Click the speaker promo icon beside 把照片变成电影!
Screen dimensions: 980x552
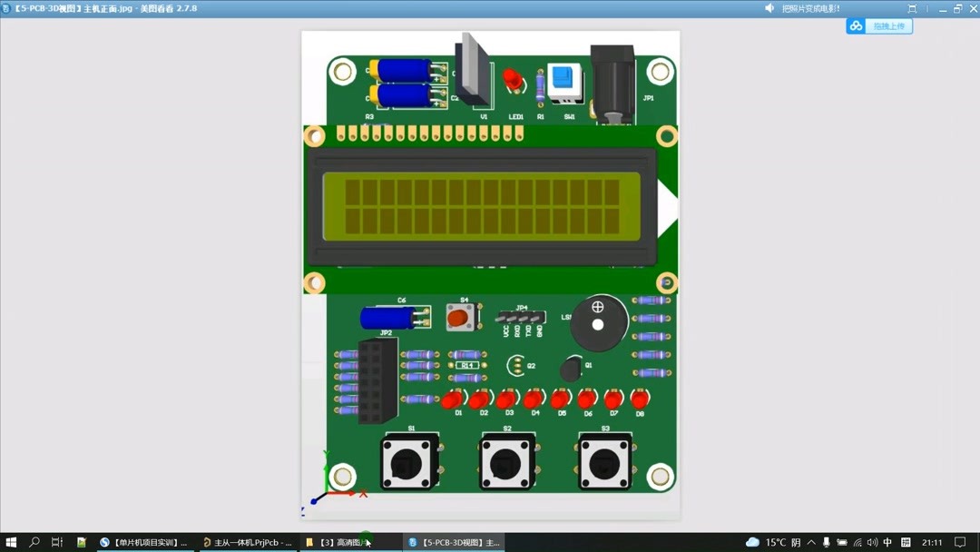point(770,8)
